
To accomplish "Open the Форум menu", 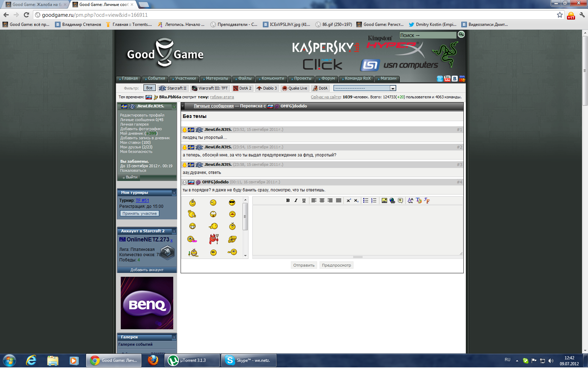I will pyautogui.click(x=327, y=79).
